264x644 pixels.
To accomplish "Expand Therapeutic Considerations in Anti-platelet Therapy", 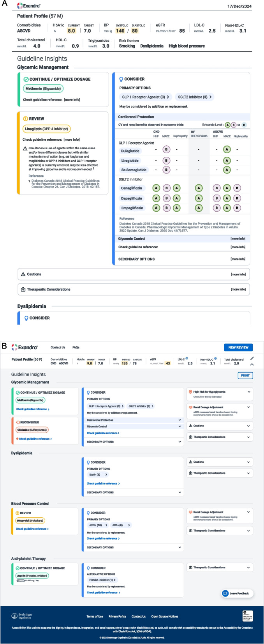I will (x=220, y=568).
